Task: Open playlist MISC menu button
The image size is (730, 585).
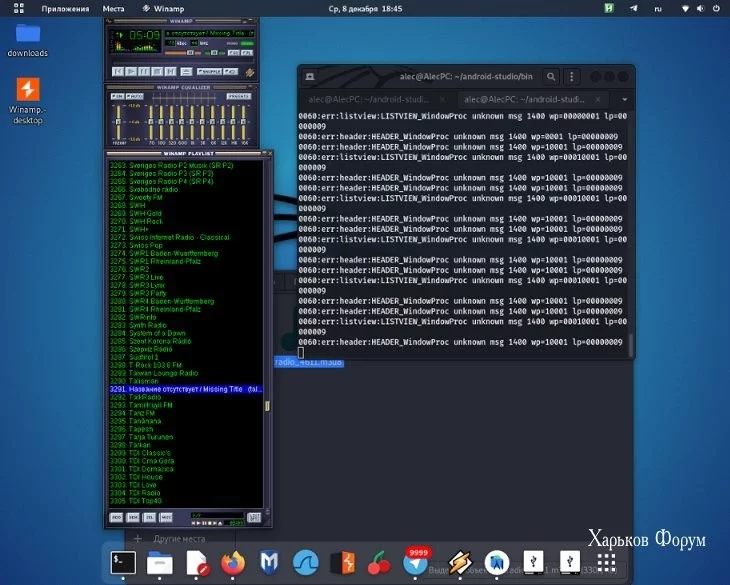Action: point(166,518)
